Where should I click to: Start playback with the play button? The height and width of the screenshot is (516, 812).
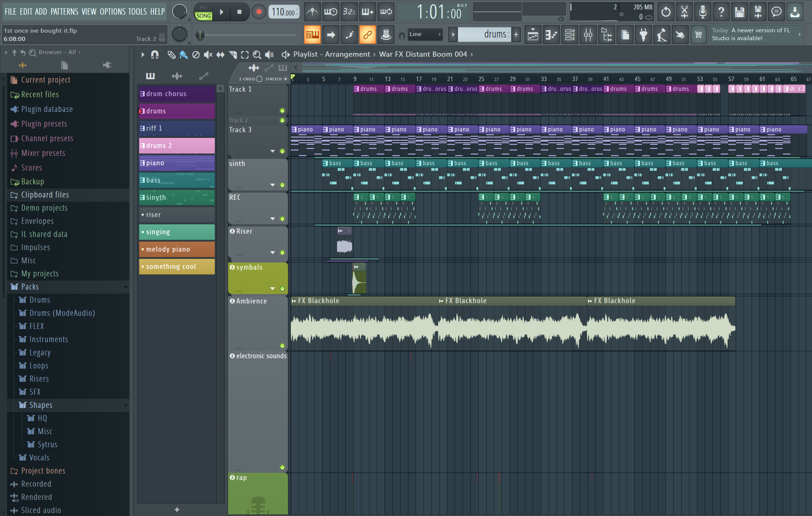[222, 12]
